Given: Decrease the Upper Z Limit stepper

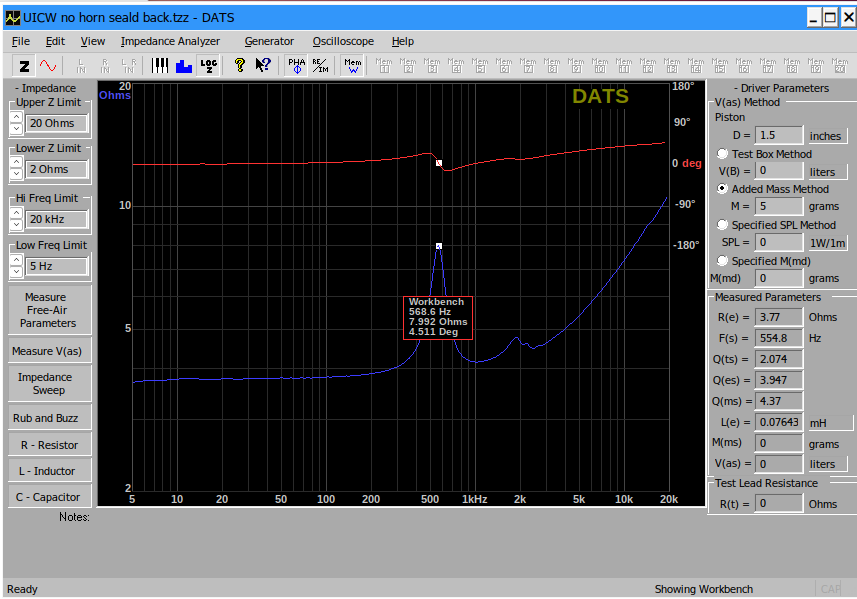Looking at the screenshot, I should [x=16, y=129].
